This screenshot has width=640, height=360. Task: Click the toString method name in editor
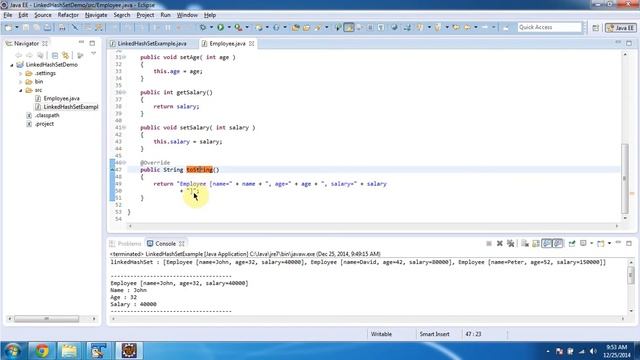click(200, 170)
